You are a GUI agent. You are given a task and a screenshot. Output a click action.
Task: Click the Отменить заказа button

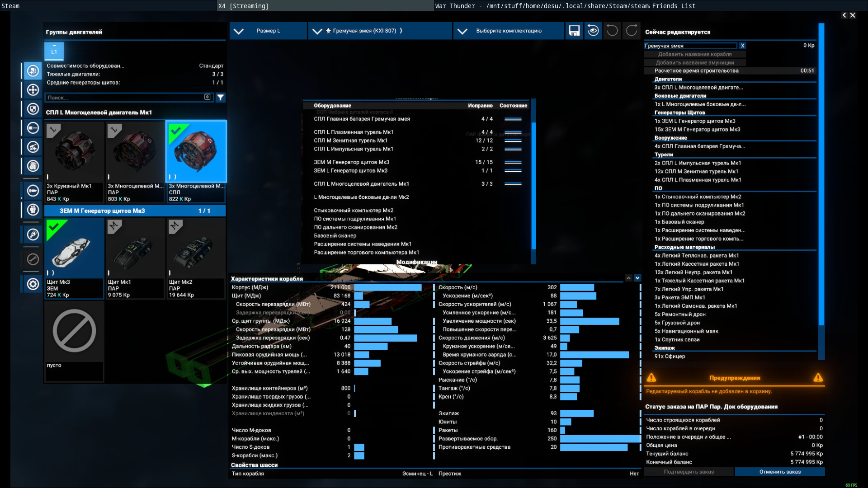point(779,472)
